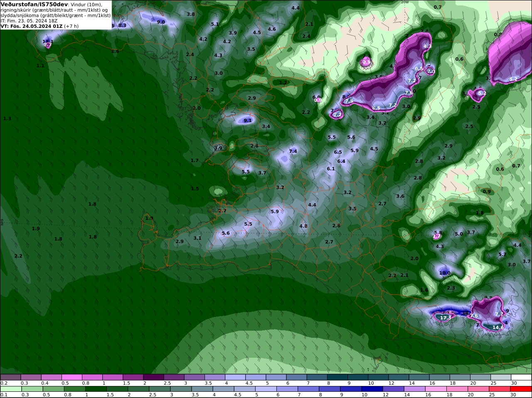Click the red lower-legend swatch after 30
This screenshot has height=398, width=532.
522,388
